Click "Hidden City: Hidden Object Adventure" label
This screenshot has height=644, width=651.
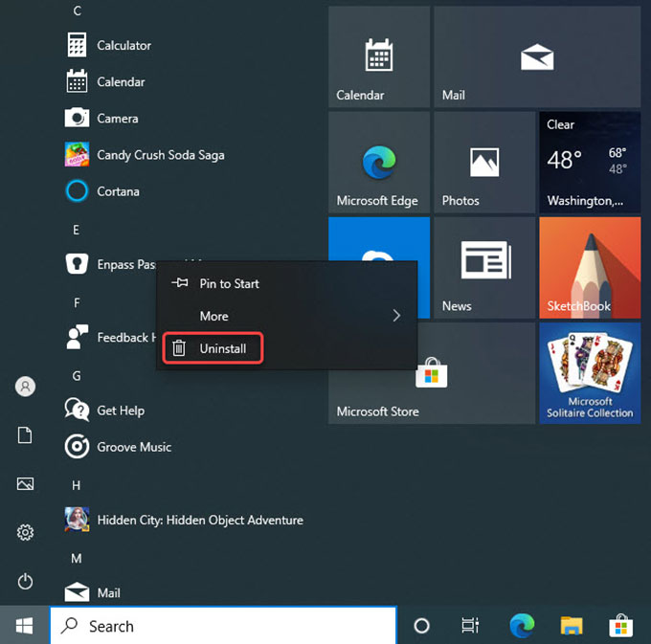(x=200, y=520)
